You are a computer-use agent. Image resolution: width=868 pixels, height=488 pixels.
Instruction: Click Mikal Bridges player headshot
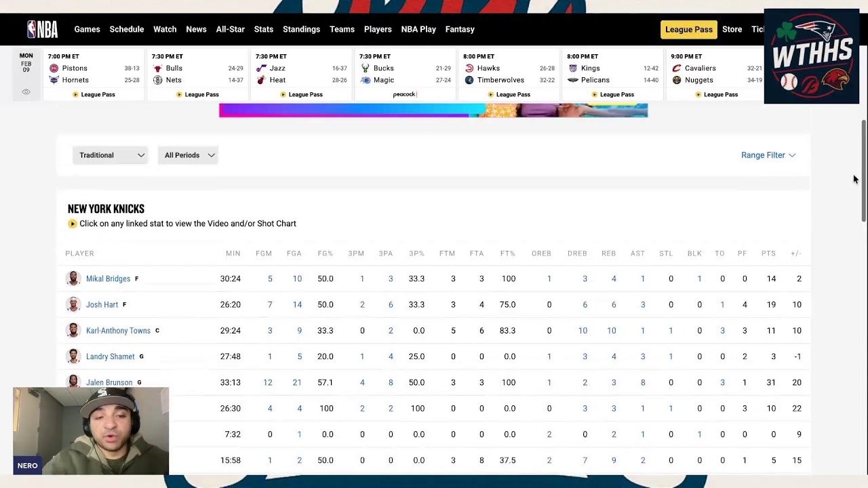click(x=73, y=279)
